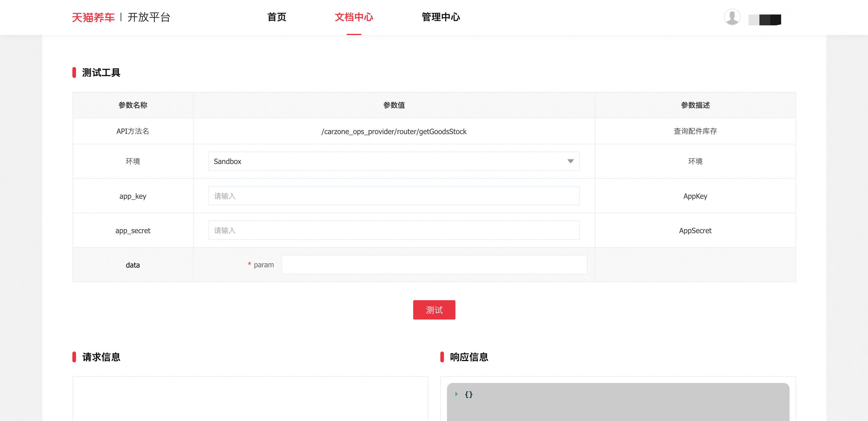The image size is (868, 421).
Task: Click the username next to avatar
Action: [x=765, y=20]
